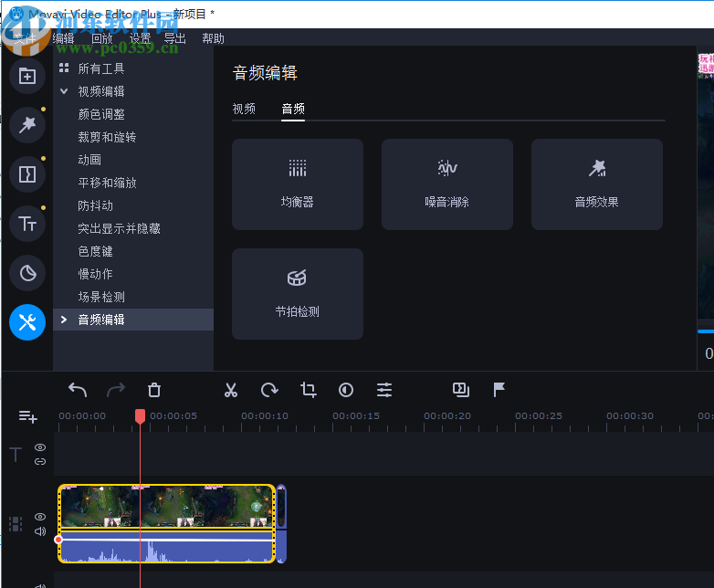Select 突出显示并隐藏 tool
The image size is (714, 588).
pyautogui.click(x=119, y=228)
